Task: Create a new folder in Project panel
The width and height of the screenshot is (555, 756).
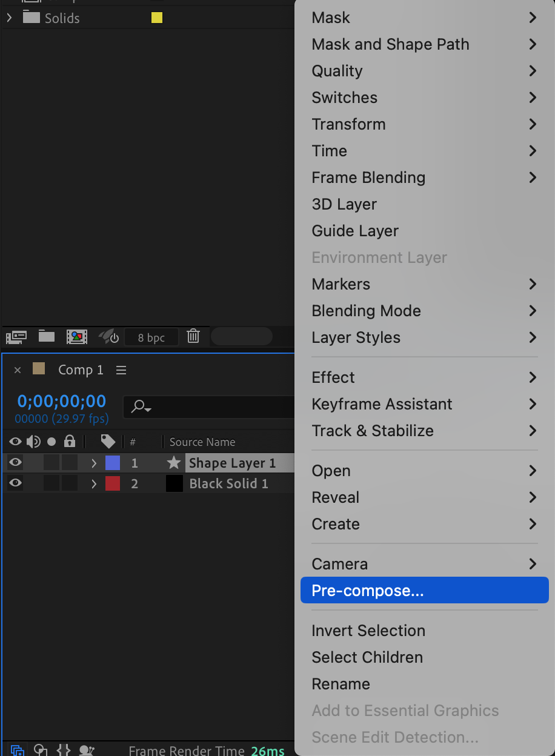Action: click(x=47, y=336)
